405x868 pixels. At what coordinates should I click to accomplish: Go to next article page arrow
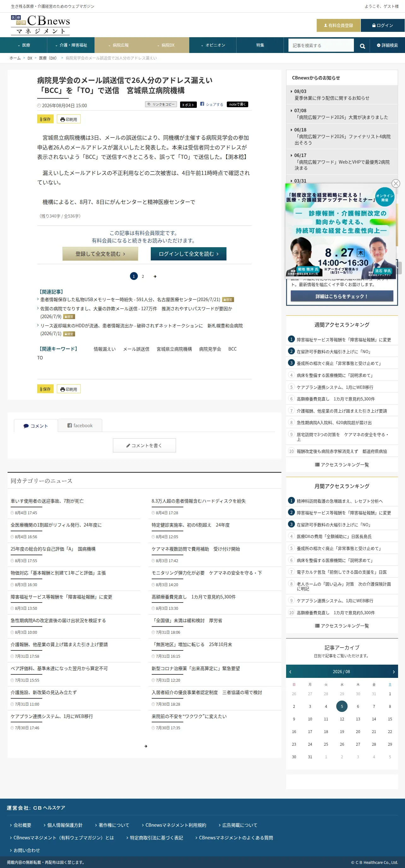155,276
